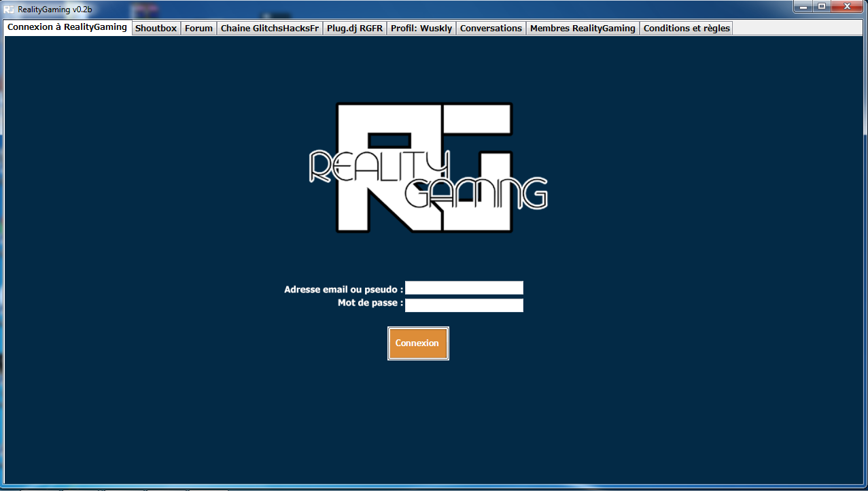Open the Membres RealityGaming tab
This screenshot has width=868, height=491.
click(583, 28)
